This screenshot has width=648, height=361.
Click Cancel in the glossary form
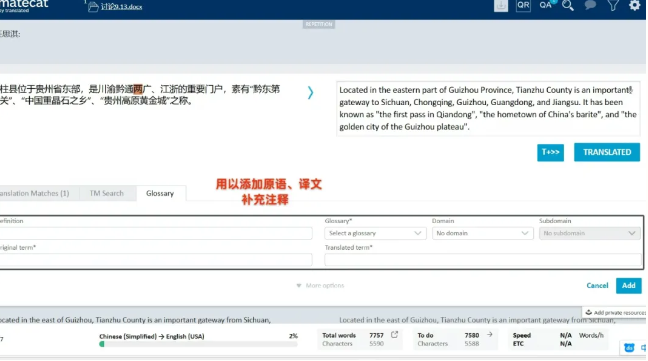(597, 285)
